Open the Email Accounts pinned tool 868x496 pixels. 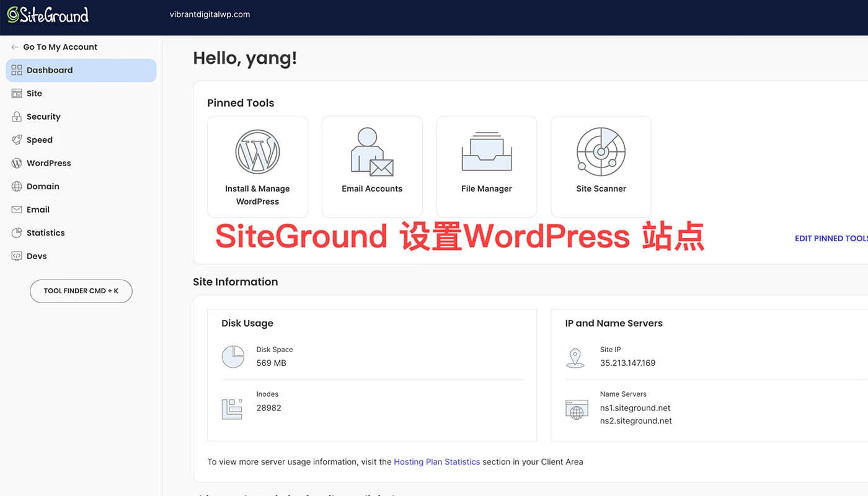tap(372, 151)
